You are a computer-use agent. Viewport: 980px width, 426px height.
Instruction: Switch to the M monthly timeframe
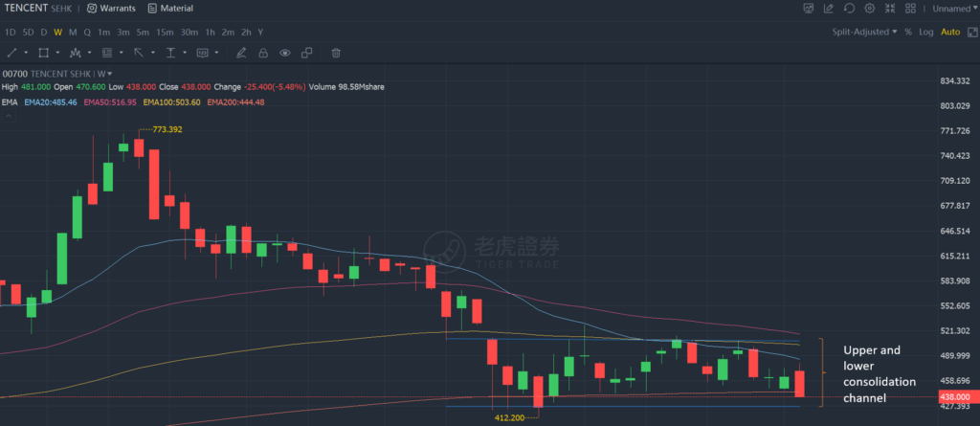tap(73, 32)
